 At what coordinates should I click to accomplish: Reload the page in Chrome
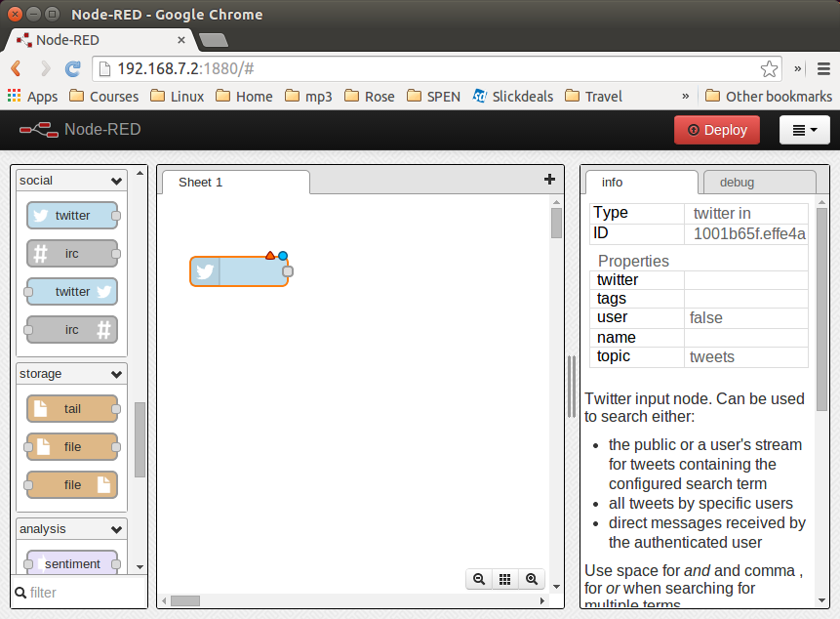coord(72,68)
